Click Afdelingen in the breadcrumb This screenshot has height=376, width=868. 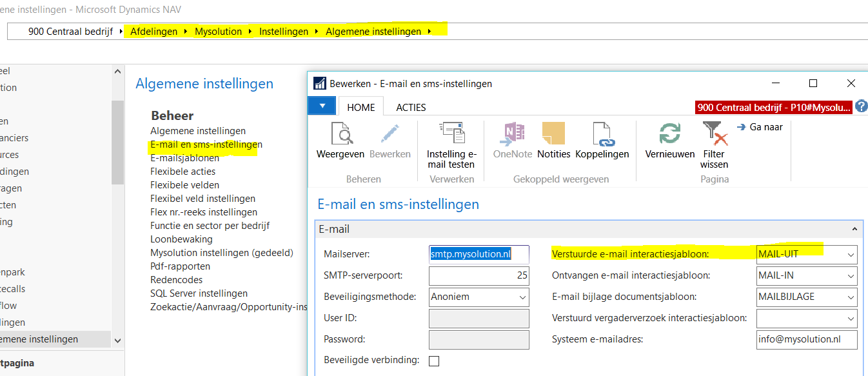[x=153, y=31]
